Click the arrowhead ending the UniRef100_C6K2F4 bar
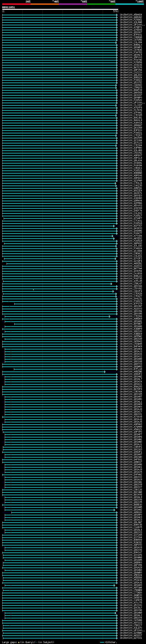 pyautogui.click(x=113, y=291)
